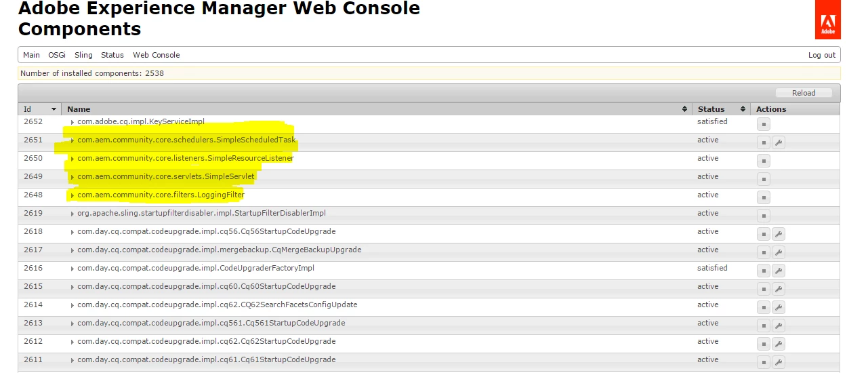Disable SimpleScheduledTask component via stop icon

pos(764,142)
